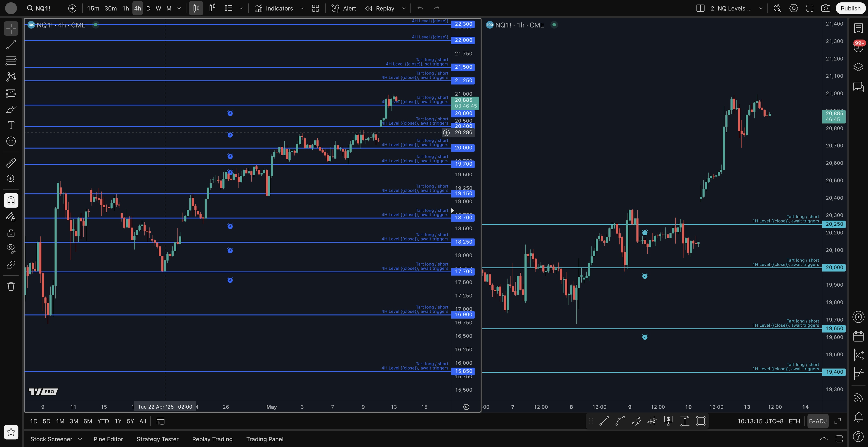The height and width of the screenshot is (447, 868).
Task: Open the Pine Editor tab
Action: (x=108, y=439)
